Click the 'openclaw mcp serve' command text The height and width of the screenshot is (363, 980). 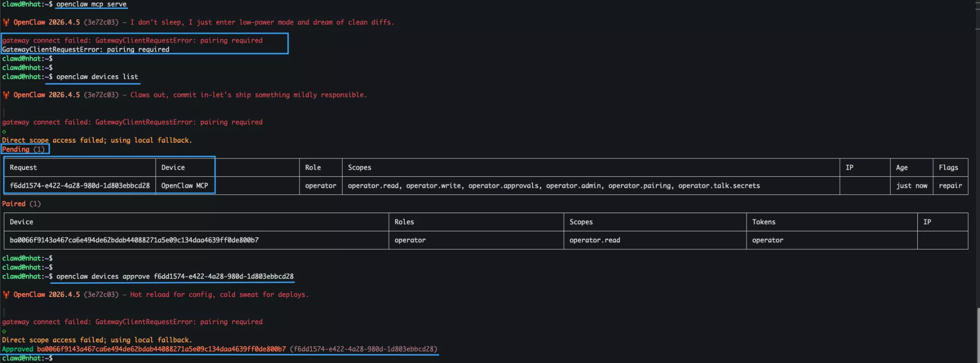[x=91, y=4]
